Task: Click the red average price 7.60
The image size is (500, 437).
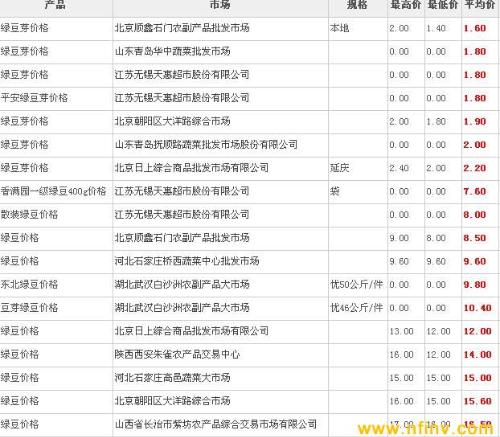Action: coord(475,192)
